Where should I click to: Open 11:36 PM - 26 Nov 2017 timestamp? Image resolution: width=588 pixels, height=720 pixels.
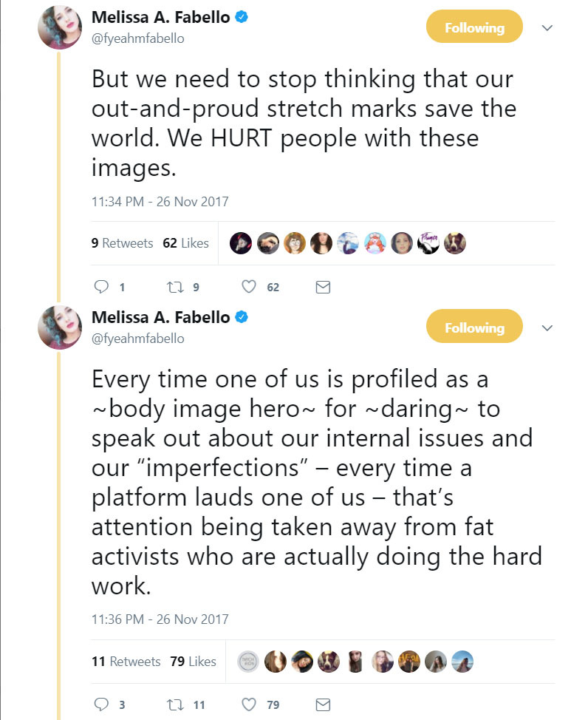pos(160,619)
